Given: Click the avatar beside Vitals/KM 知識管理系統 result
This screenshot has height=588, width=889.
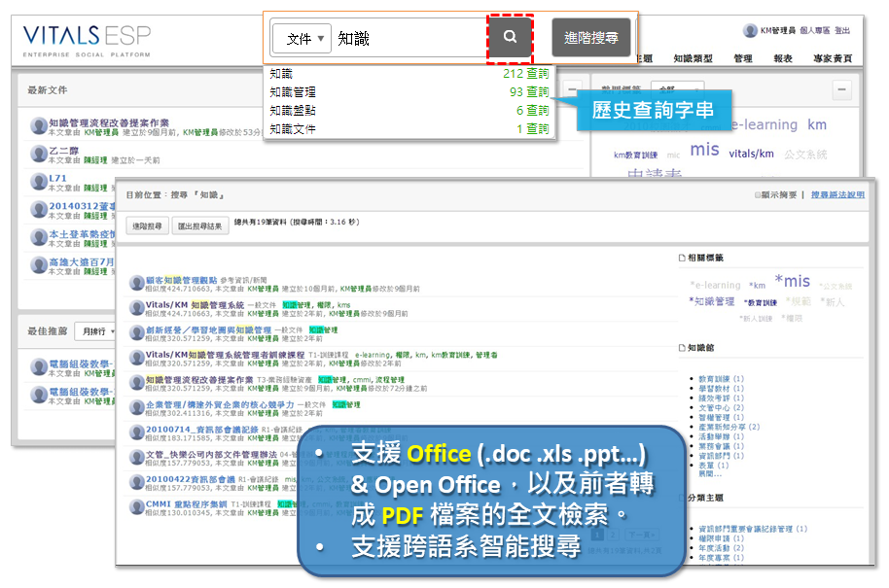Looking at the screenshot, I should pyautogui.click(x=136, y=307).
